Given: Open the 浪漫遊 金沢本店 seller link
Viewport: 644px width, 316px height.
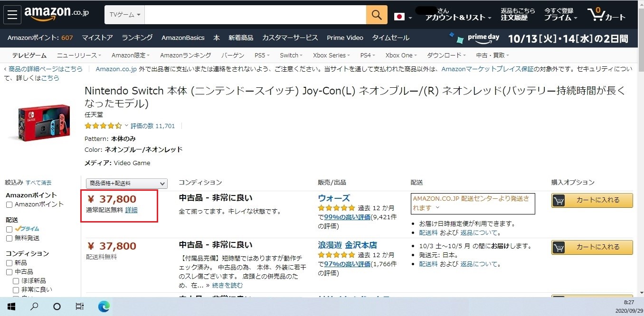Looking at the screenshot, I should pos(348,245).
